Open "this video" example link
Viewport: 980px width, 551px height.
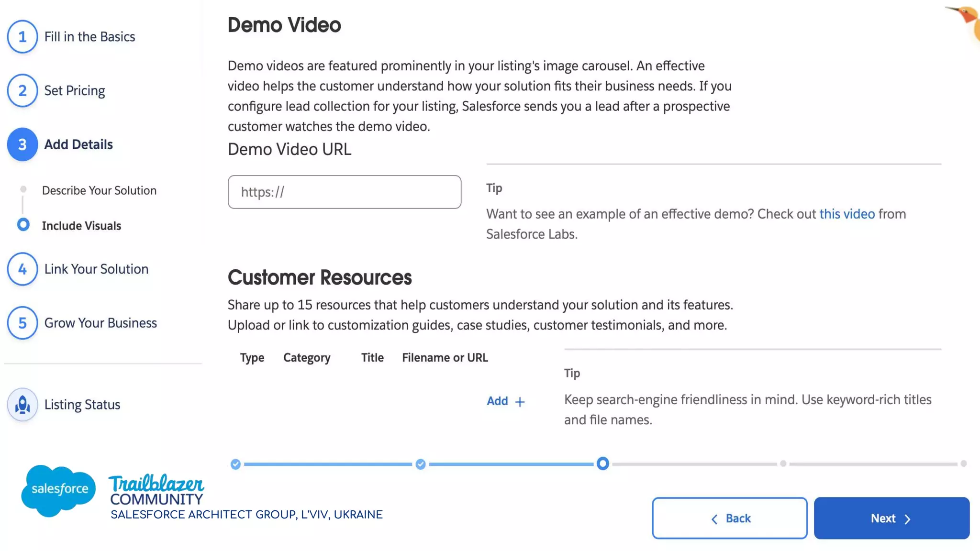tap(847, 214)
